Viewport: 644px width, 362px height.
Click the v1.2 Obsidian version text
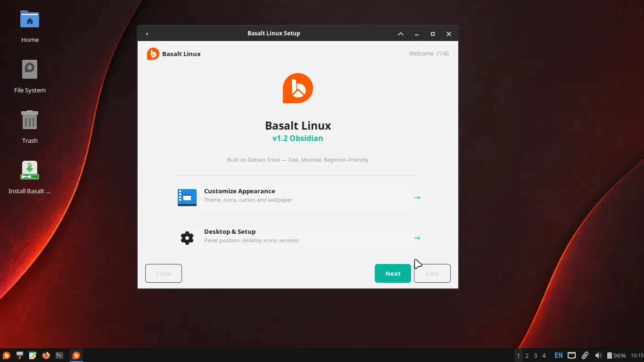tap(298, 138)
